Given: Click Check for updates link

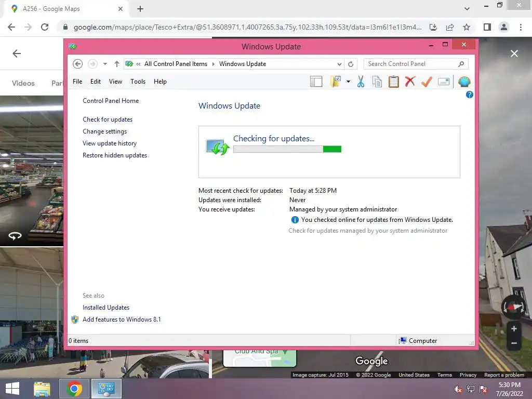Looking at the screenshot, I should click(x=108, y=119).
